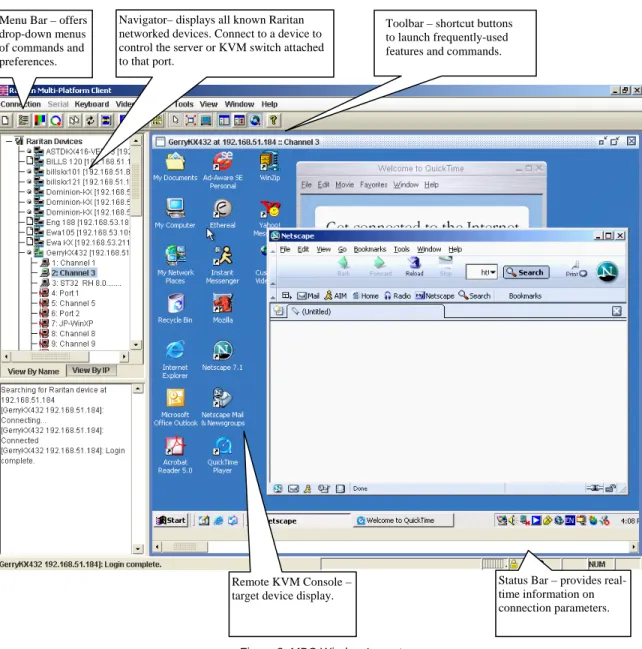Click Reload in Netscape toolbar
The height and width of the screenshot is (649, 642).
click(414, 266)
